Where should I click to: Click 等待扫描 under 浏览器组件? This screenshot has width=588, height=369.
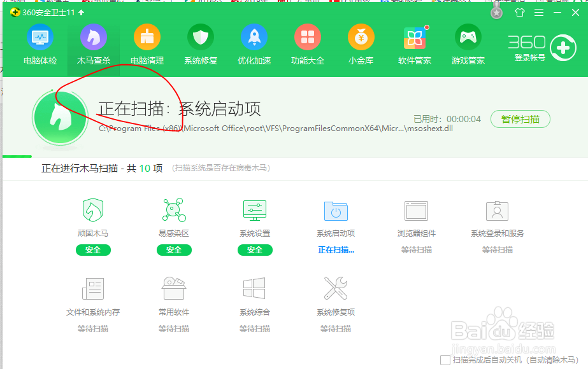click(416, 250)
